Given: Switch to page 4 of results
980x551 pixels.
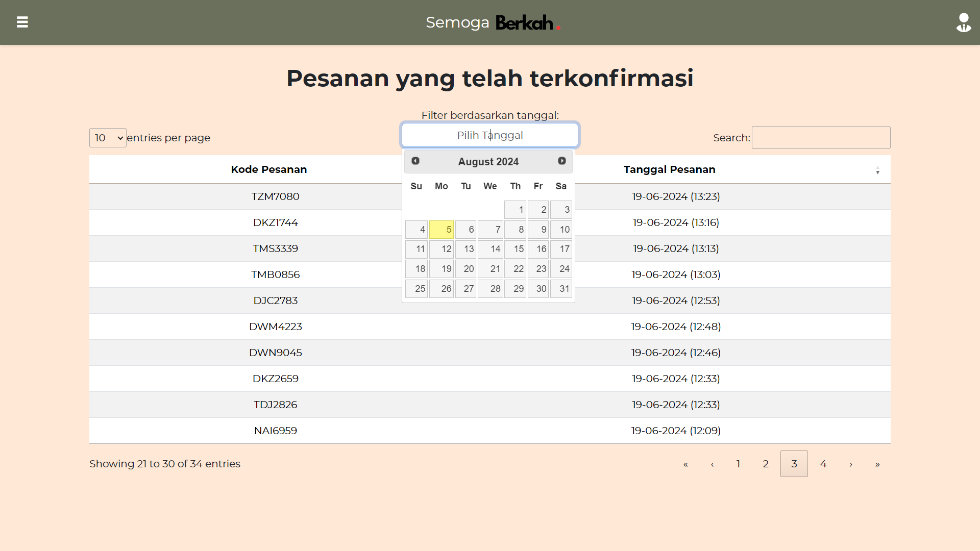Looking at the screenshot, I should (x=823, y=464).
